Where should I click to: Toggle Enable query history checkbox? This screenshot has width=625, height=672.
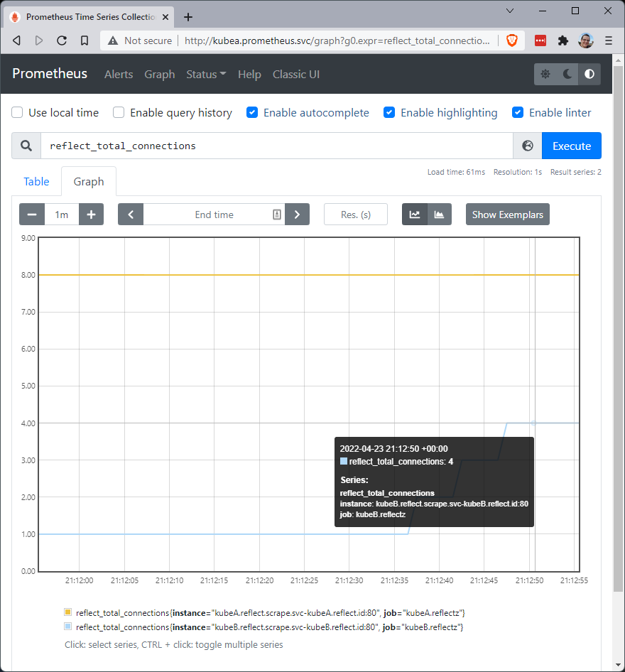119,112
